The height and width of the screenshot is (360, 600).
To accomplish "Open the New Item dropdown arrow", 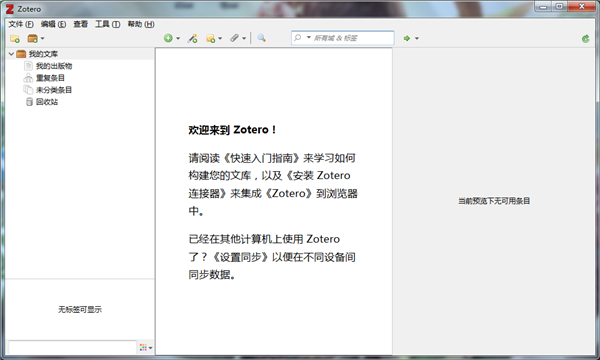I will (178, 38).
